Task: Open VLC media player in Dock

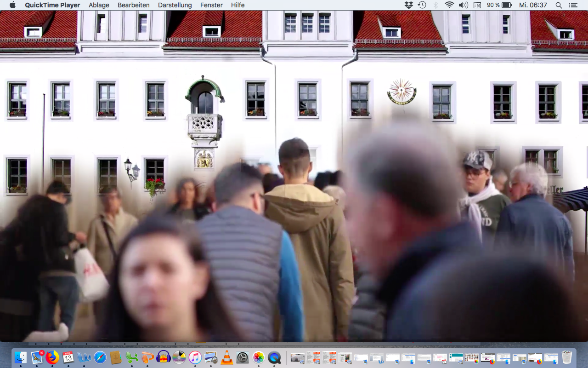Action: point(227,357)
